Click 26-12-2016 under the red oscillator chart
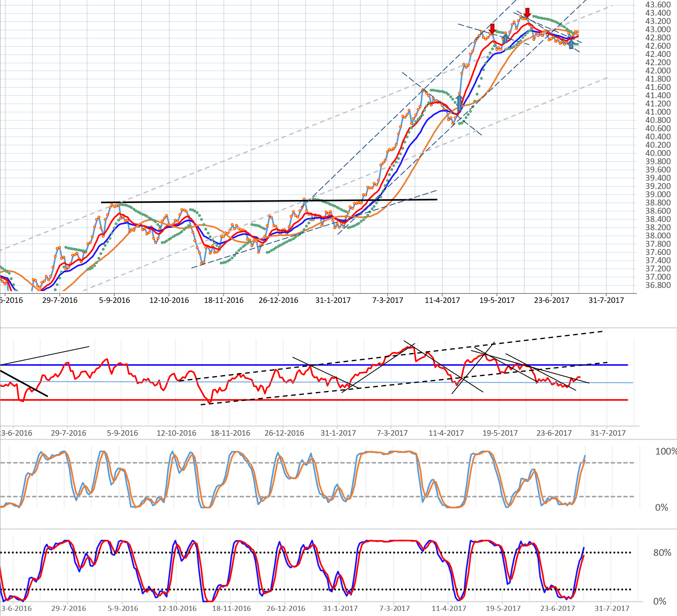Image resolution: width=677 pixels, height=616 pixels. coord(284,433)
